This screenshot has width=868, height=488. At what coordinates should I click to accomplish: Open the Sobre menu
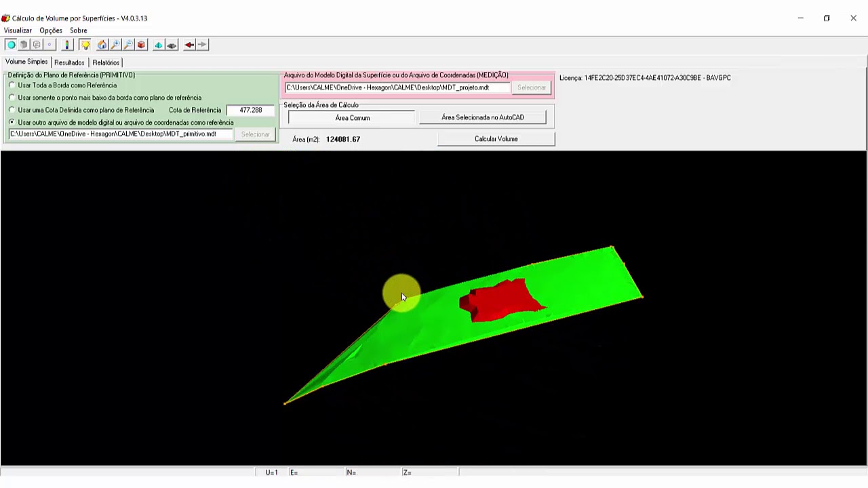point(79,30)
